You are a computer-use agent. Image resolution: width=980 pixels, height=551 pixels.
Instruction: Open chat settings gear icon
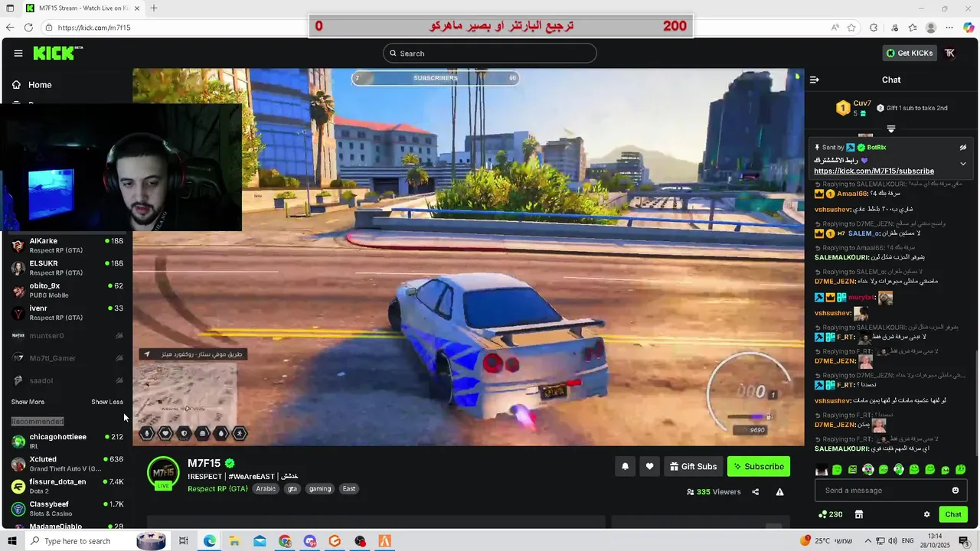pyautogui.click(x=926, y=514)
